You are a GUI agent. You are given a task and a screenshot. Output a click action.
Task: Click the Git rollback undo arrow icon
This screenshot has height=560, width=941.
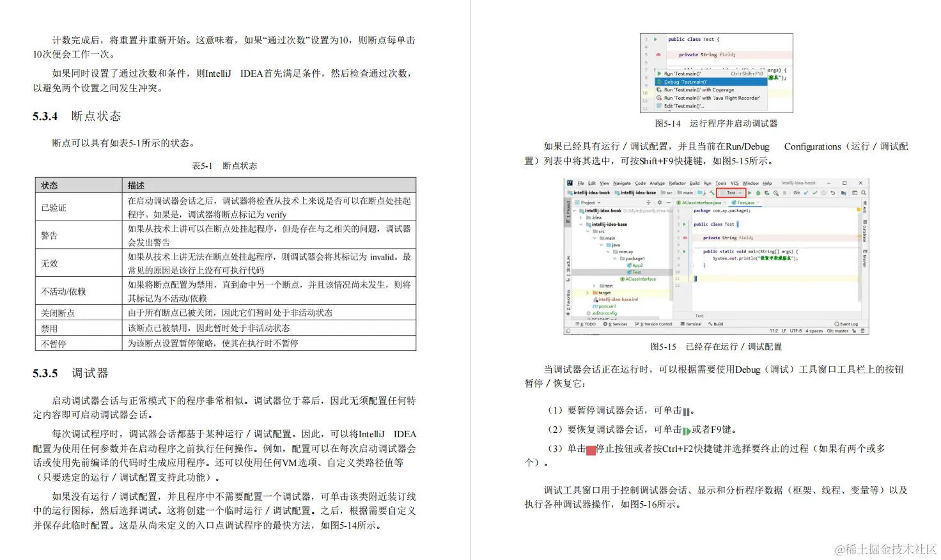[833, 192]
